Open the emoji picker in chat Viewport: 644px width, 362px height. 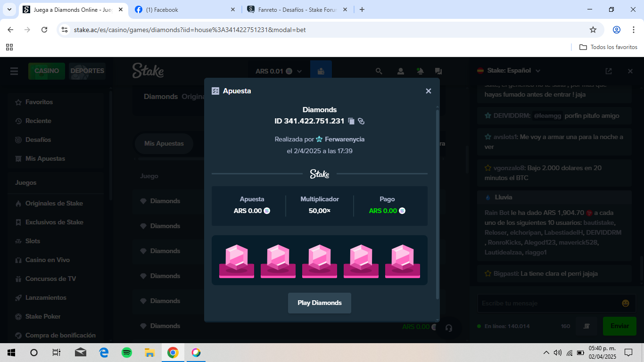626,303
